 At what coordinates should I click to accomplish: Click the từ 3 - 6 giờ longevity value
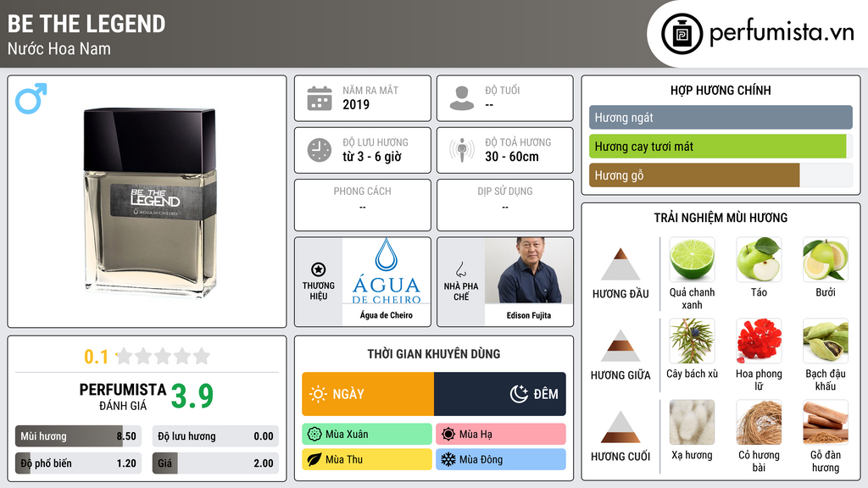coord(372,157)
